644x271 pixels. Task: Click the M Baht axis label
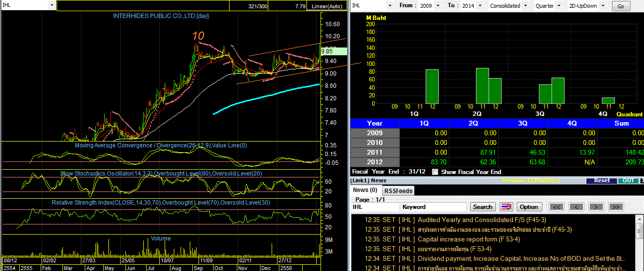(x=376, y=18)
